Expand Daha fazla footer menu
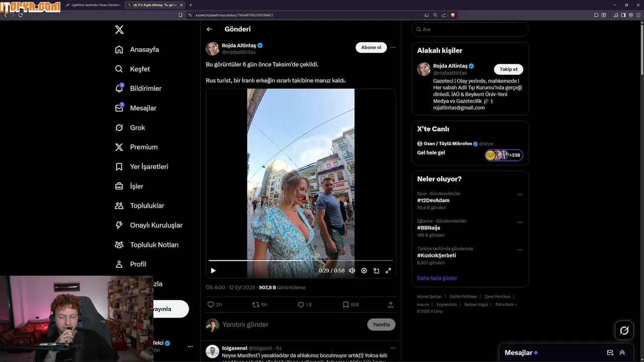Image resolution: width=644 pixels, height=362 pixels. click(506, 304)
